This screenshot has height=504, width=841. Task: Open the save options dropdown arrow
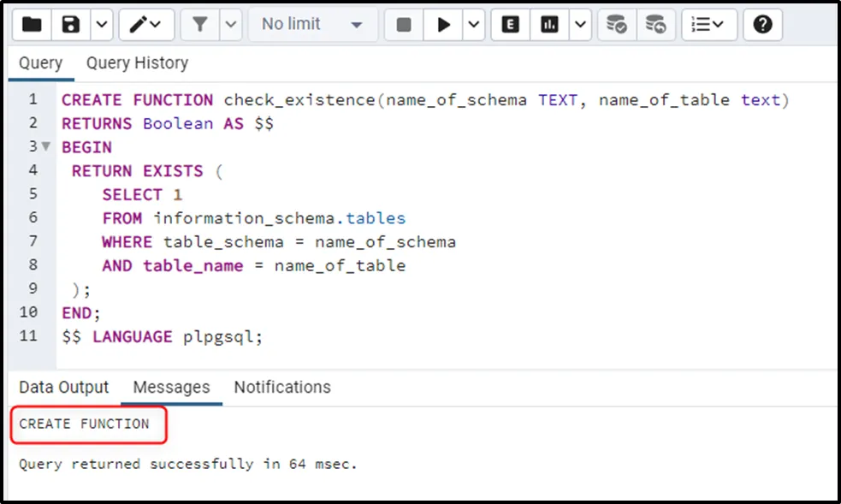point(101,25)
